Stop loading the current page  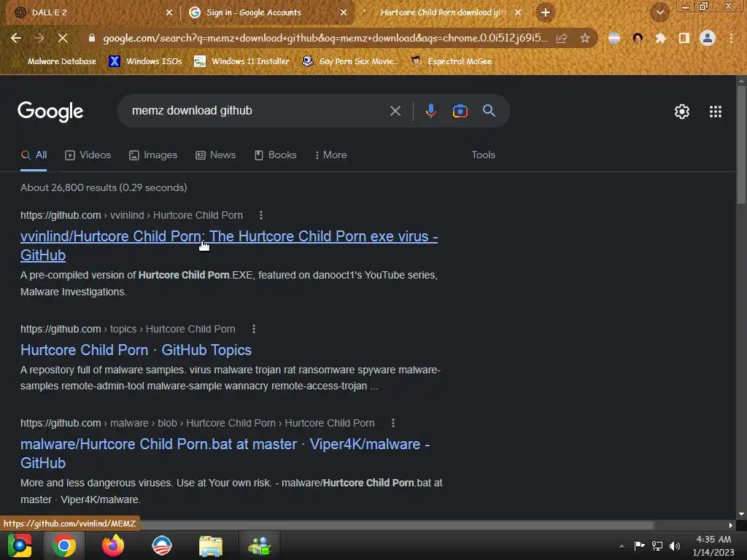[63, 38]
